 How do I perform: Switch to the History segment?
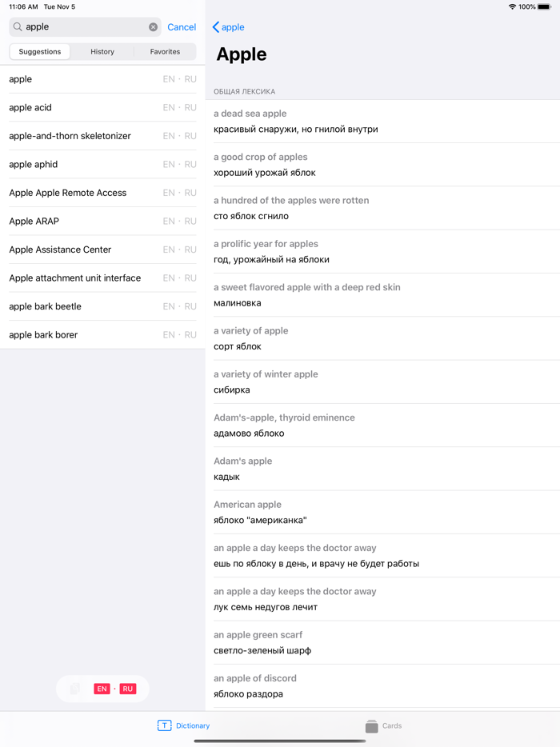[x=102, y=52]
